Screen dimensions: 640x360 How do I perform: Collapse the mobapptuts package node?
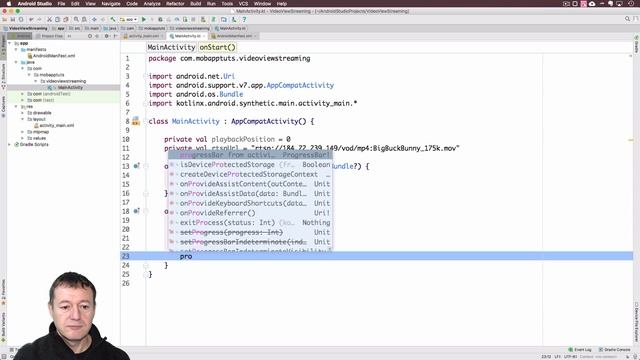tap(29, 75)
